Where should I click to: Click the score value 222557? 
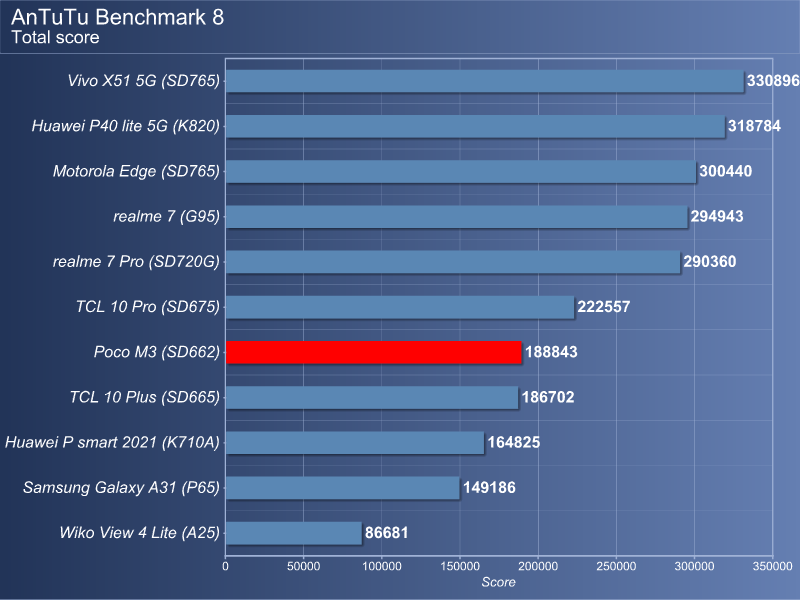[604, 307]
